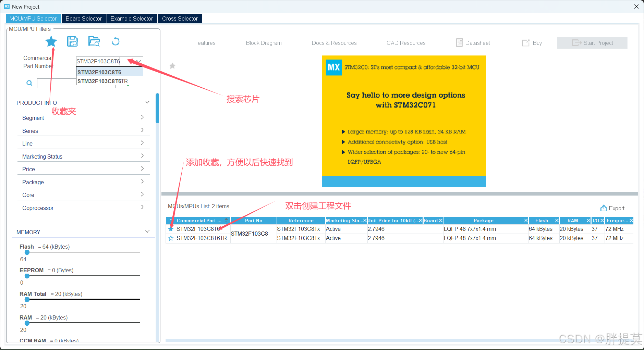Click the search magnifier icon
Viewport: 644px width, 350px height.
(x=29, y=83)
